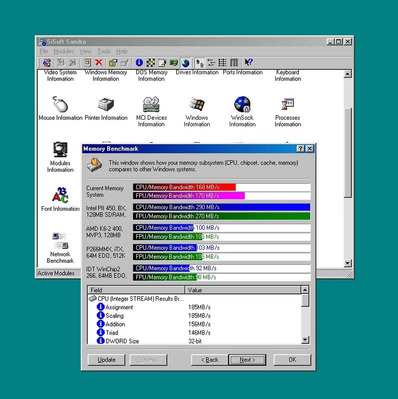This screenshot has height=399, width=398.
Task: Click the Memory Benchmark dialog chip icon
Action: point(95,164)
